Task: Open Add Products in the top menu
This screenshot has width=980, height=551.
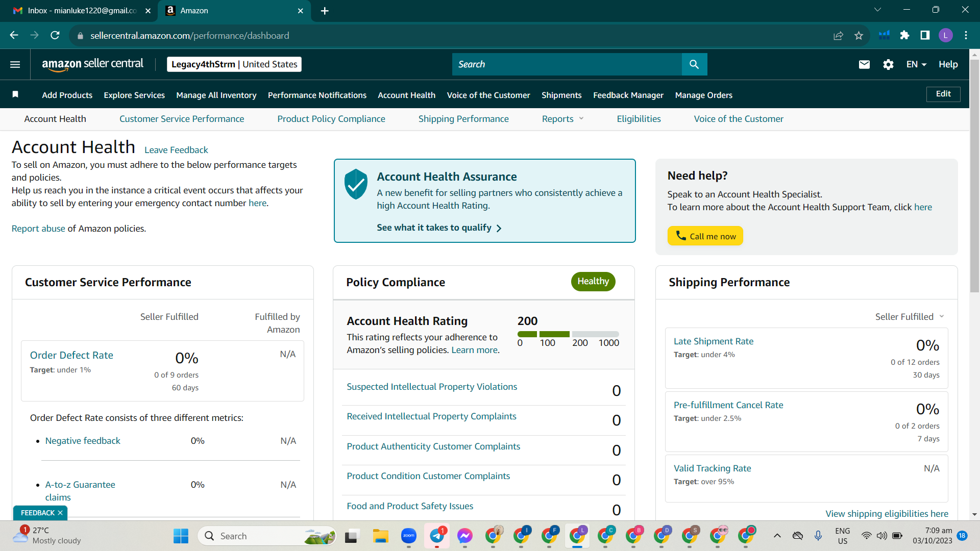Action: (67, 95)
